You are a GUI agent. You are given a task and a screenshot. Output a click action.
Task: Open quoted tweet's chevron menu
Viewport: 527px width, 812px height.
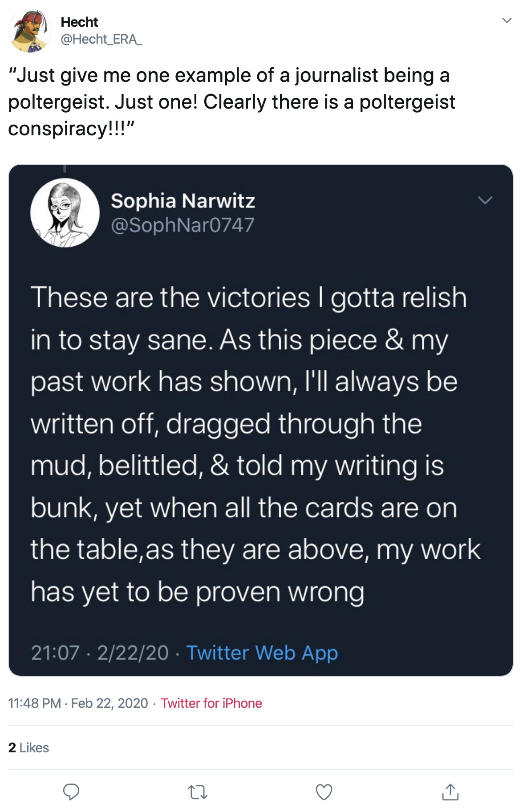pos(485,200)
